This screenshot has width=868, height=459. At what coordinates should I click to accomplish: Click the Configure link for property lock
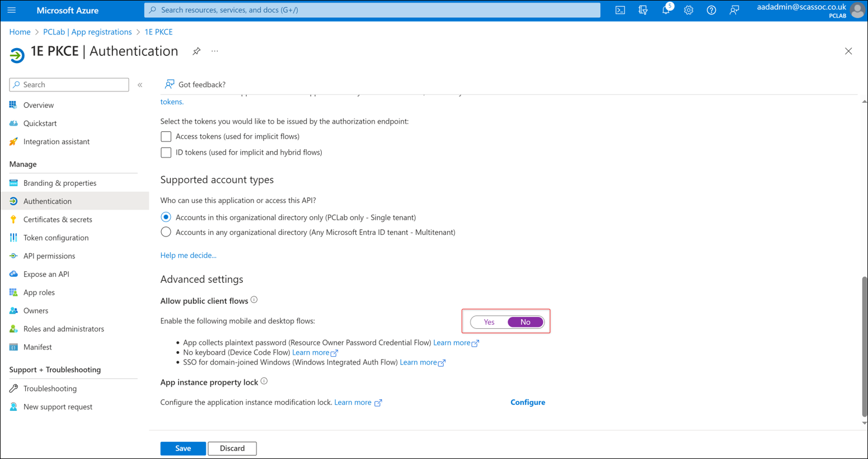[x=527, y=403]
